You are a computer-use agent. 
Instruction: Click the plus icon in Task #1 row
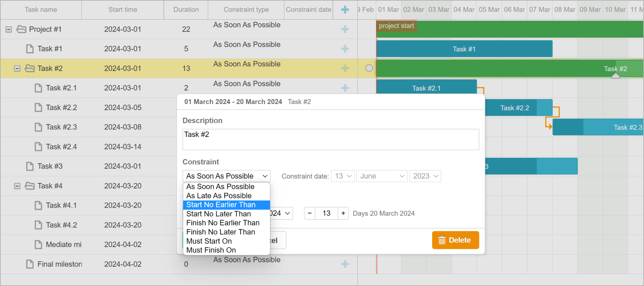pos(345,49)
